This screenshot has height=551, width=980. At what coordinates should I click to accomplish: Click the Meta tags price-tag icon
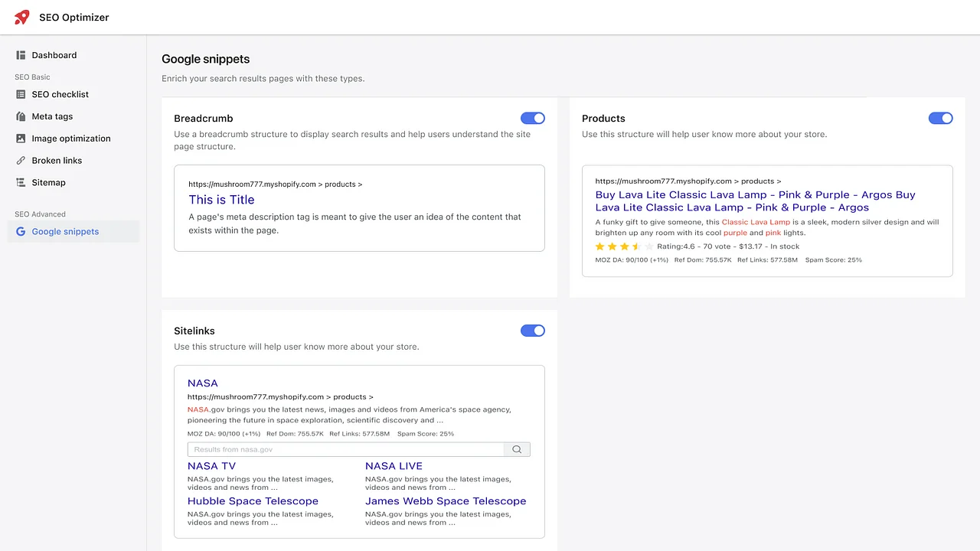click(x=21, y=116)
